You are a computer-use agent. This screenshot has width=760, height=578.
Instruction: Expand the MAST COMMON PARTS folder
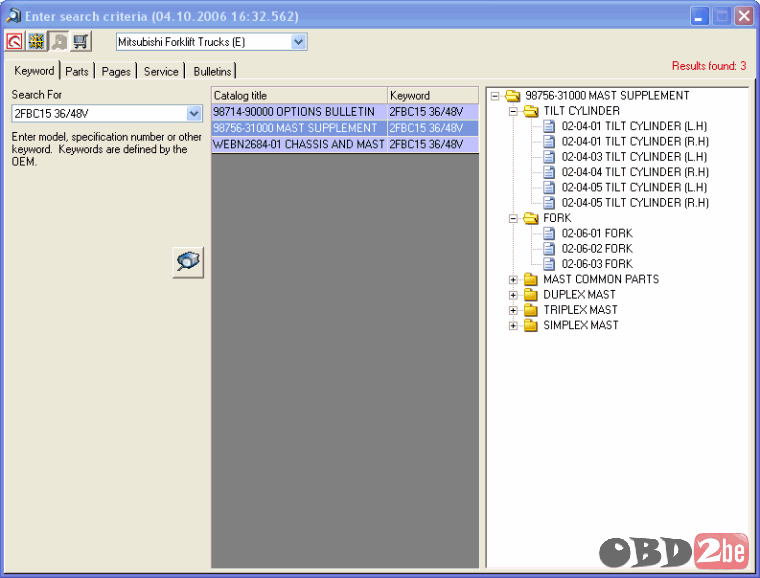point(513,280)
